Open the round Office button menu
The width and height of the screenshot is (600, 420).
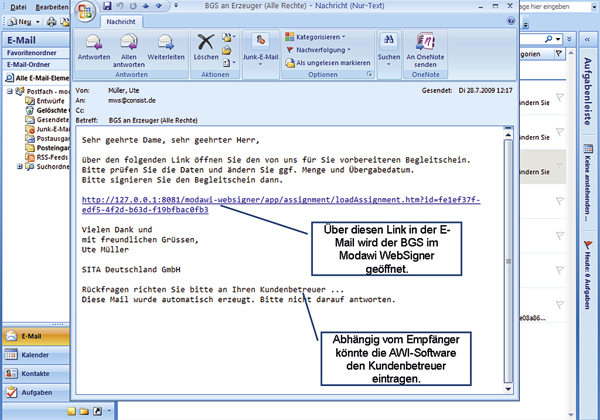[85, 11]
